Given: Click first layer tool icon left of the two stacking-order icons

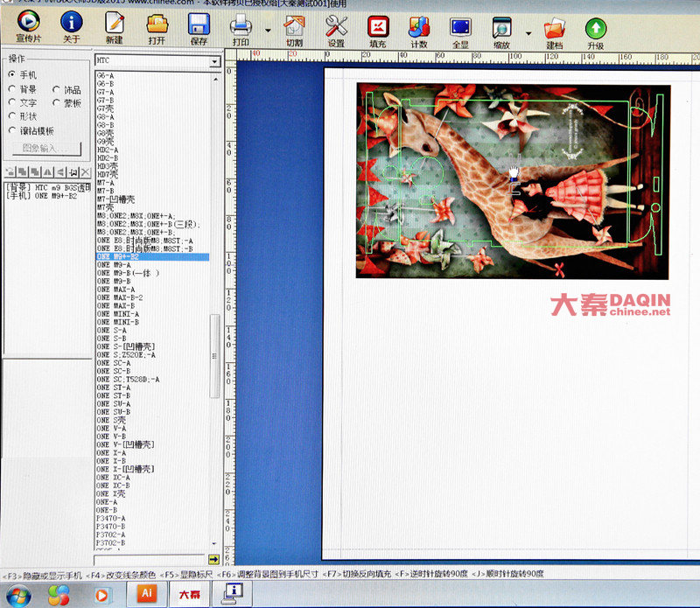Looking at the screenshot, I should click(10, 171).
